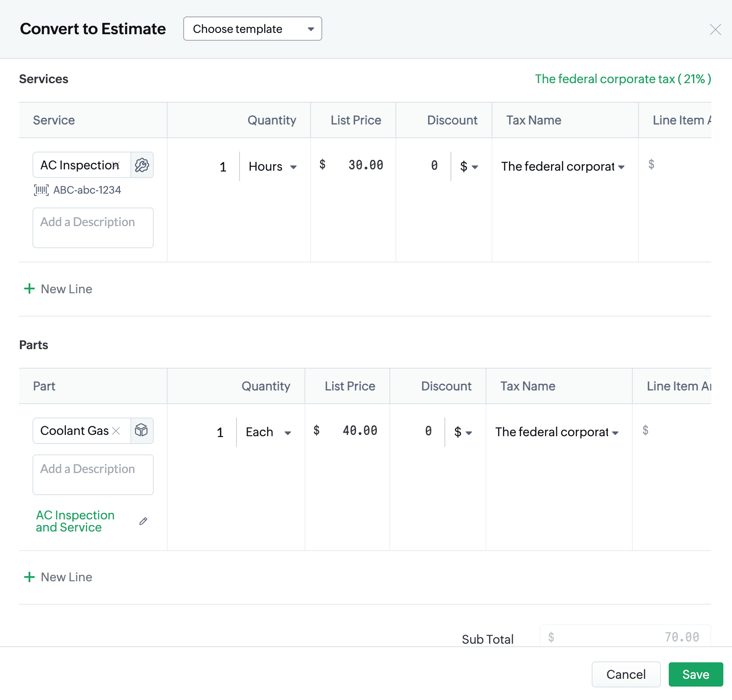Click the AC Inspection and Service link
This screenshot has height=700, width=732.
75,521
